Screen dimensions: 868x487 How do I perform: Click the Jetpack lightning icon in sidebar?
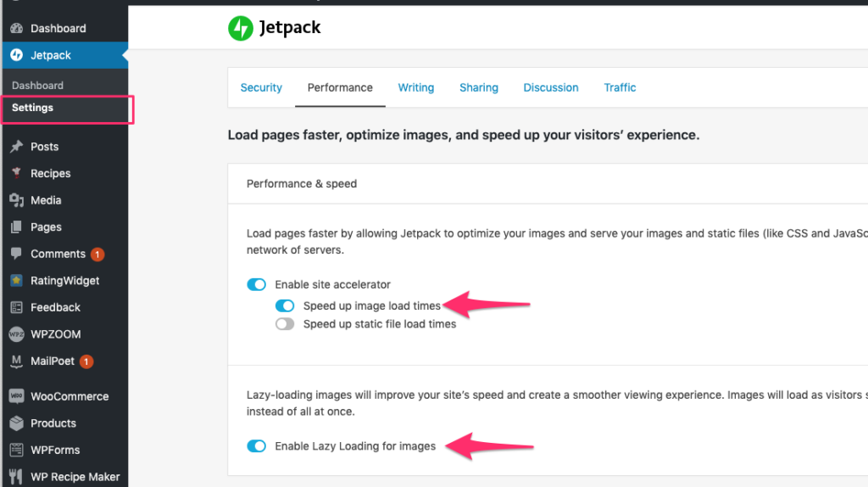tap(17, 55)
